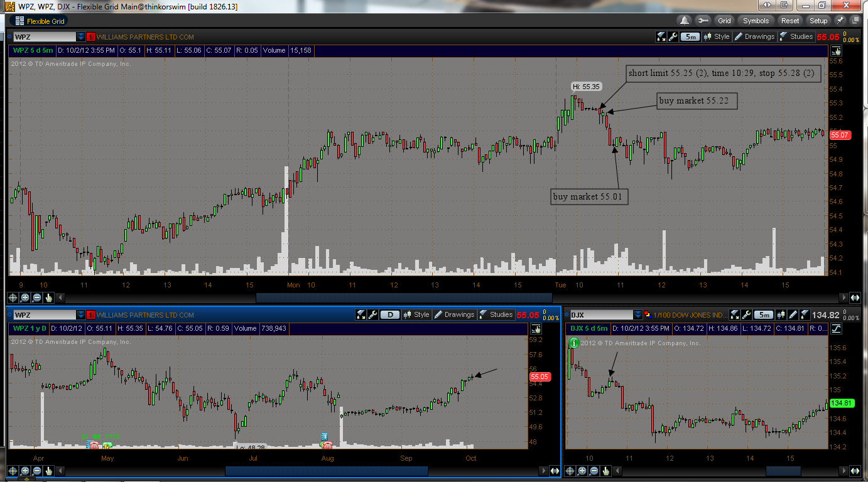The height and width of the screenshot is (482, 868).
Task: Open Style menu on daily WPZ chart
Action: (x=416, y=314)
